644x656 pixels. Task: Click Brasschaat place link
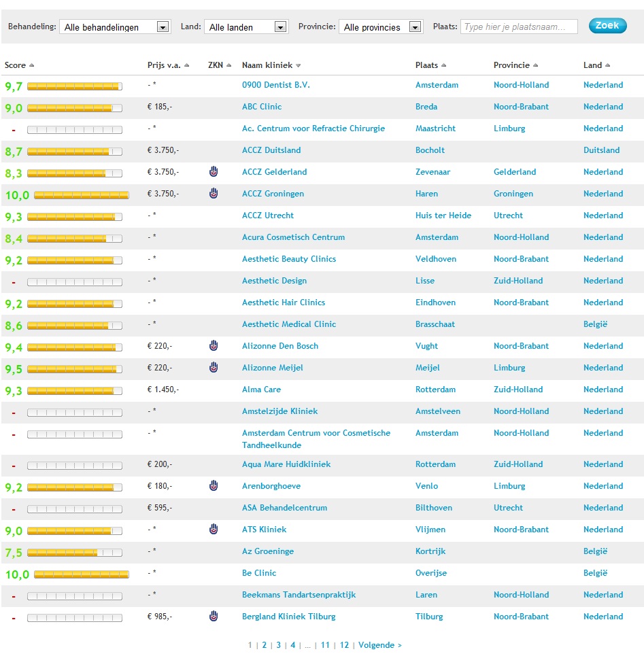(435, 324)
